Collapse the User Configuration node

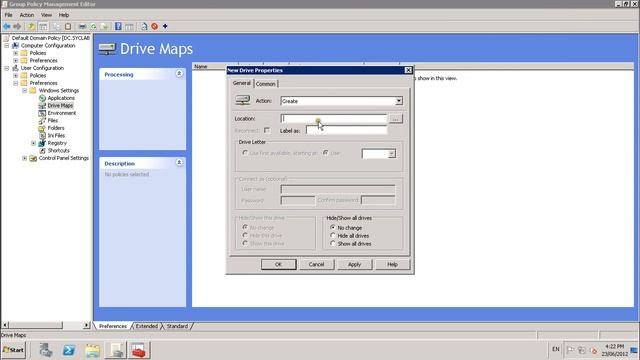click(x=7, y=68)
